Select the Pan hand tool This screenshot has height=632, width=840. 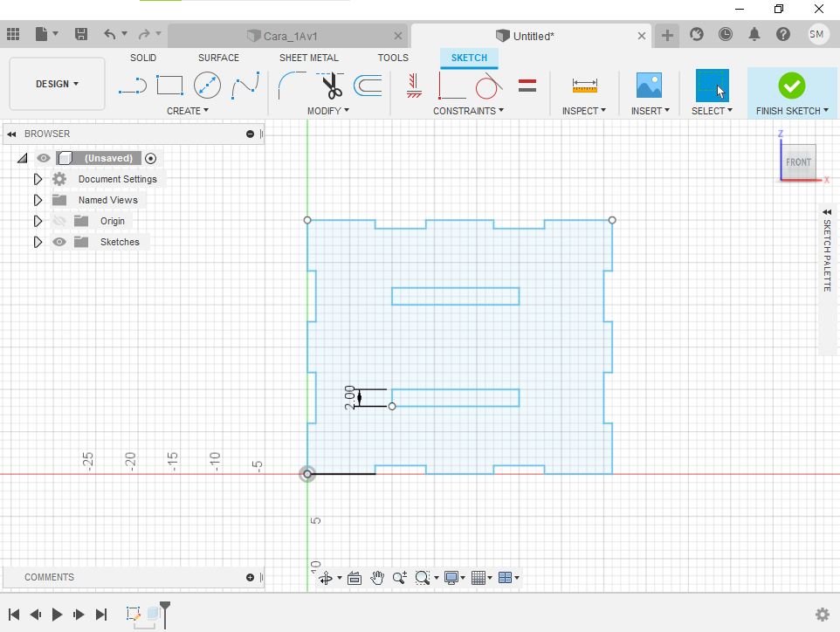377,578
